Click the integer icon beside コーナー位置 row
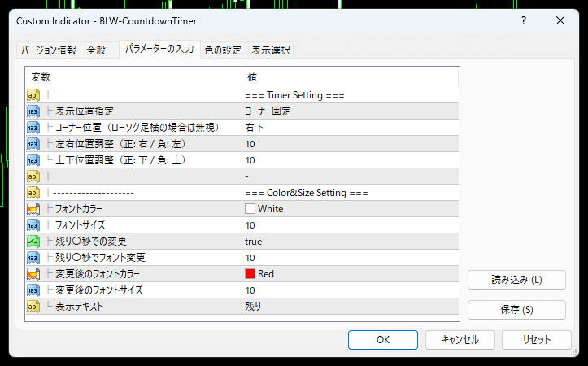This screenshot has width=588, height=366. [33, 128]
